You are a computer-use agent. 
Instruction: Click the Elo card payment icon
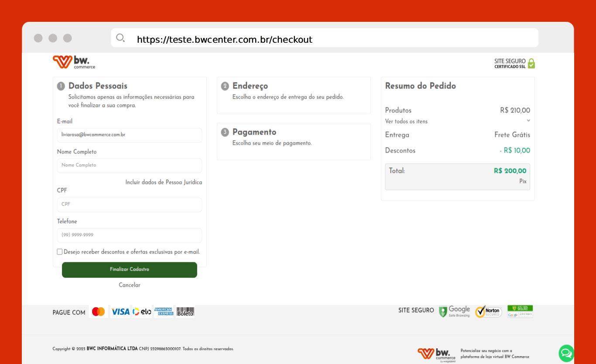(x=142, y=312)
